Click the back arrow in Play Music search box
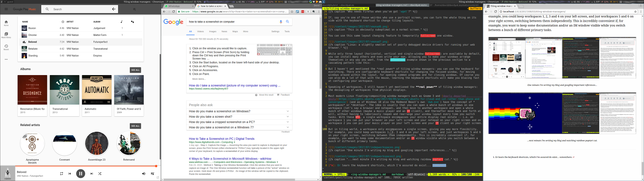 click(x=114, y=9)
